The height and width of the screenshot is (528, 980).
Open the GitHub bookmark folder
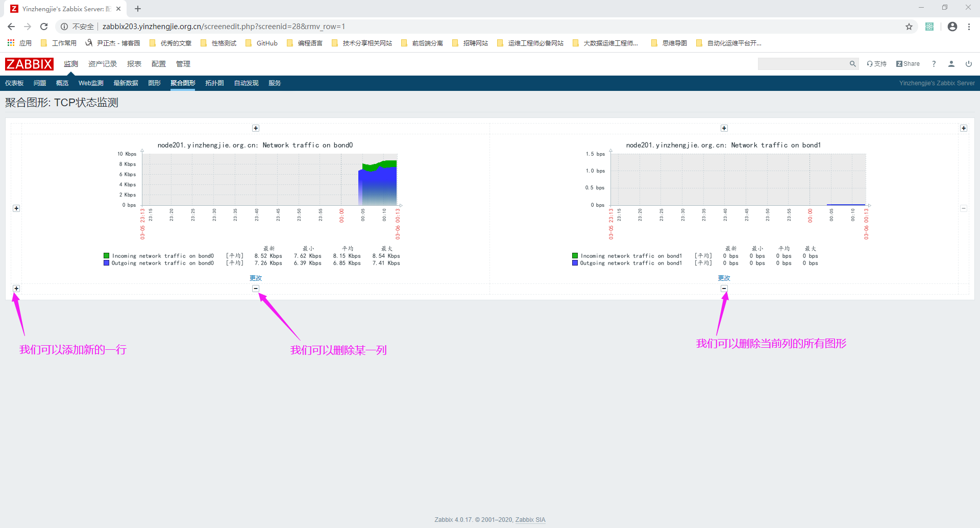261,43
